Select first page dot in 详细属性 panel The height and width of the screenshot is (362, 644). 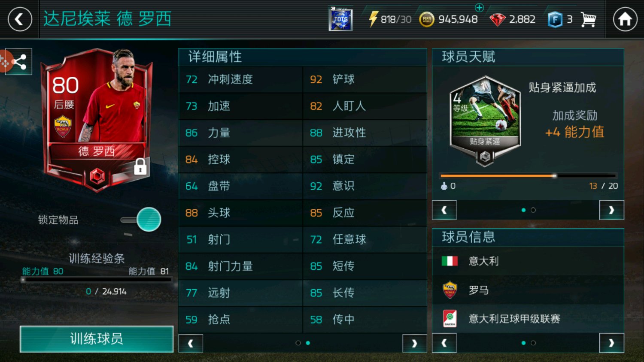tap(298, 343)
